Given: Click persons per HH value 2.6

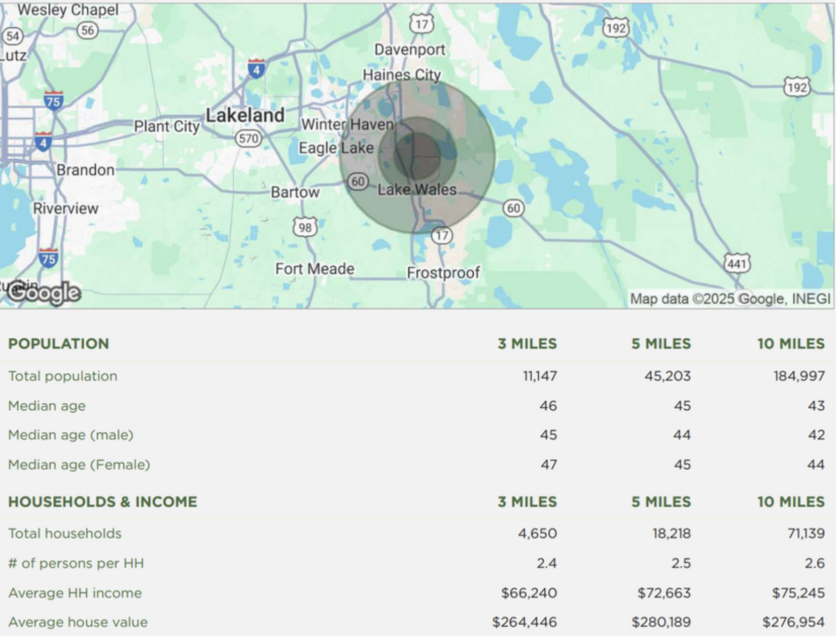Looking at the screenshot, I should [815, 563].
